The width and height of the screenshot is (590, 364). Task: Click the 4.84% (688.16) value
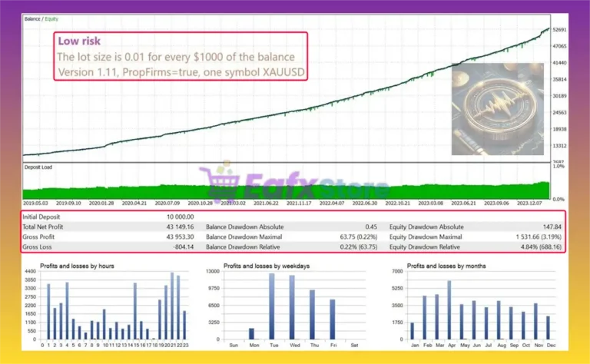(541, 247)
